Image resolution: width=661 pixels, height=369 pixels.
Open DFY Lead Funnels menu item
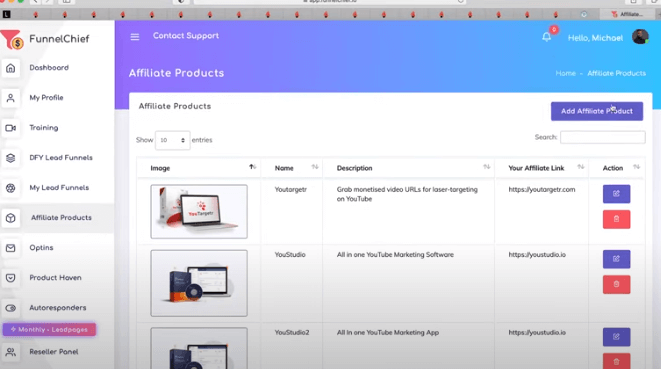[x=61, y=157]
